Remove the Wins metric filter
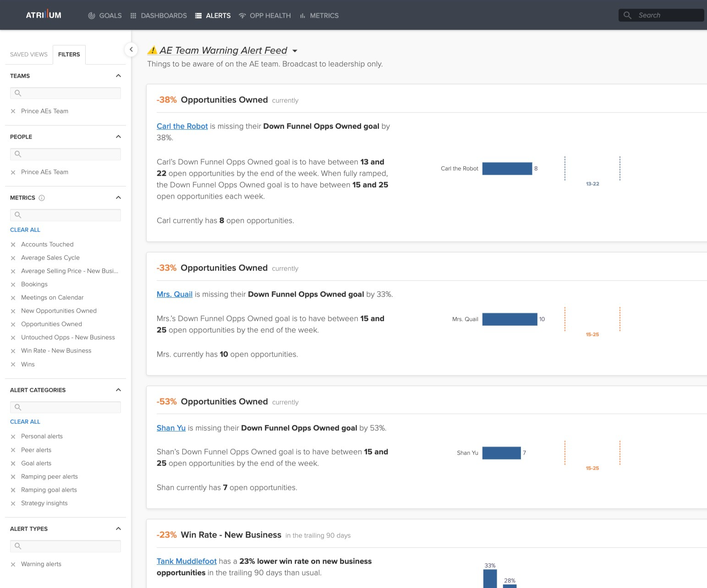707x588 pixels. tap(13, 365)
